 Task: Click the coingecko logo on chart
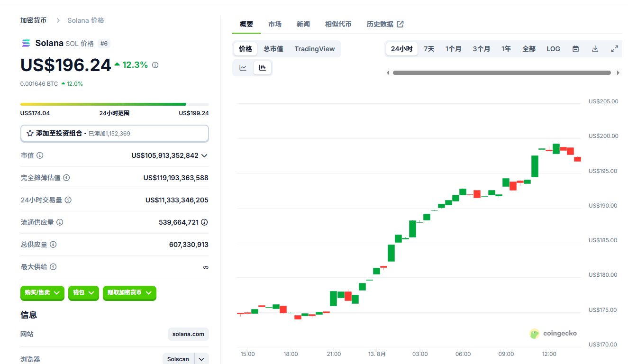tap(553, 334)
